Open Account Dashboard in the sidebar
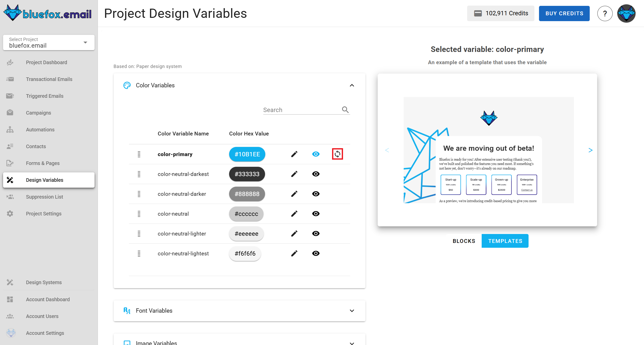The image size is (644, 345). point(49,299)
